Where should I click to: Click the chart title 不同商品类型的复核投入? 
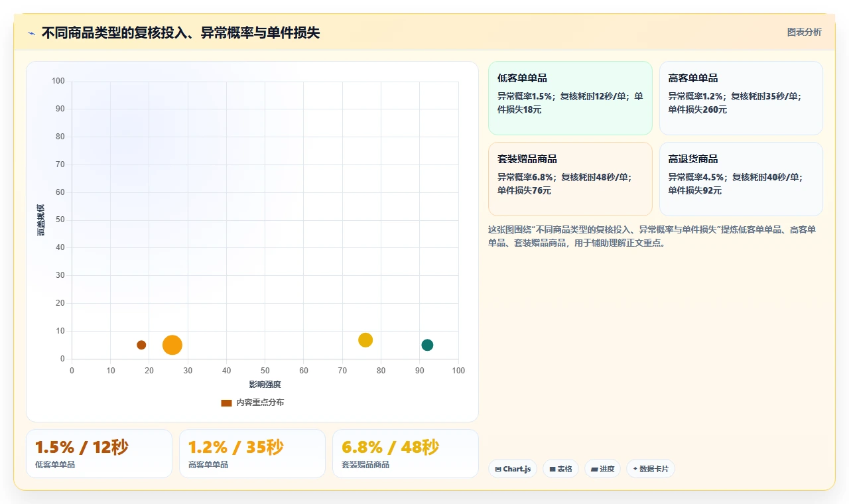[180, 32]
